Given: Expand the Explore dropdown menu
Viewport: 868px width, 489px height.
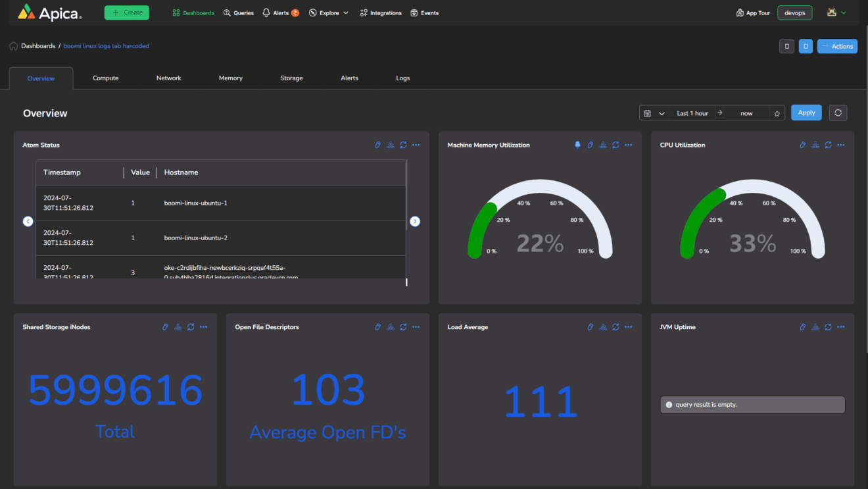Looking at the screenshot, I should click(x=328, y=13).
